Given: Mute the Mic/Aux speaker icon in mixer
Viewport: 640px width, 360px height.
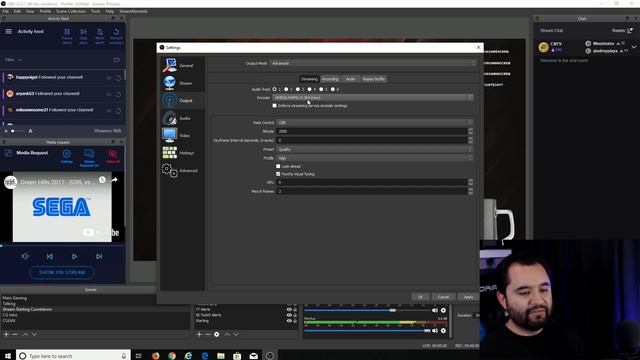Looking at the screenshot, I should [x=435, y=331].
